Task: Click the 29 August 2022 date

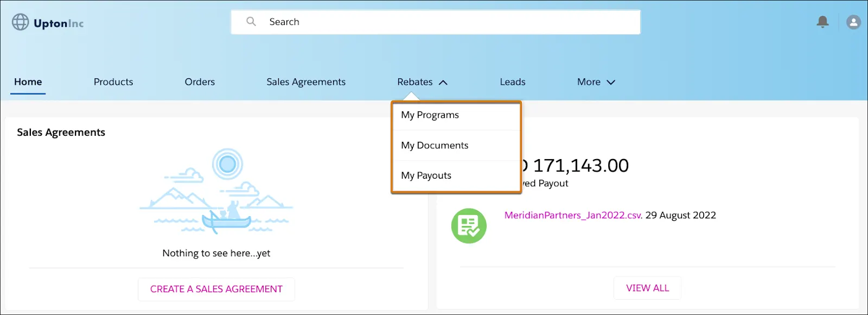Action: 680,215
